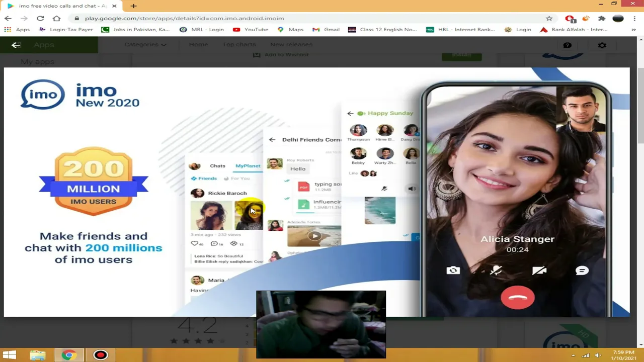Switch to Chrome in the taskbar
The image size is (644, 362).
pyautogui.click(x=69, y=355)
